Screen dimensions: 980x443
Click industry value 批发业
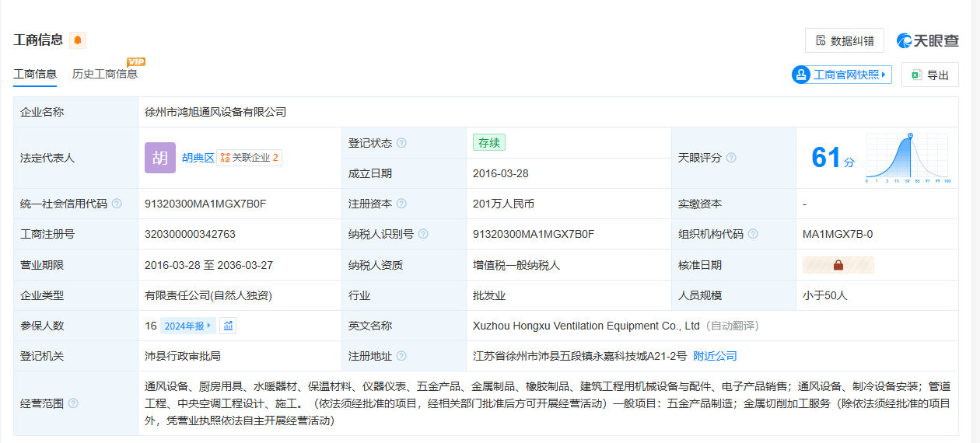pyautogui.click(x=489, y=295)
